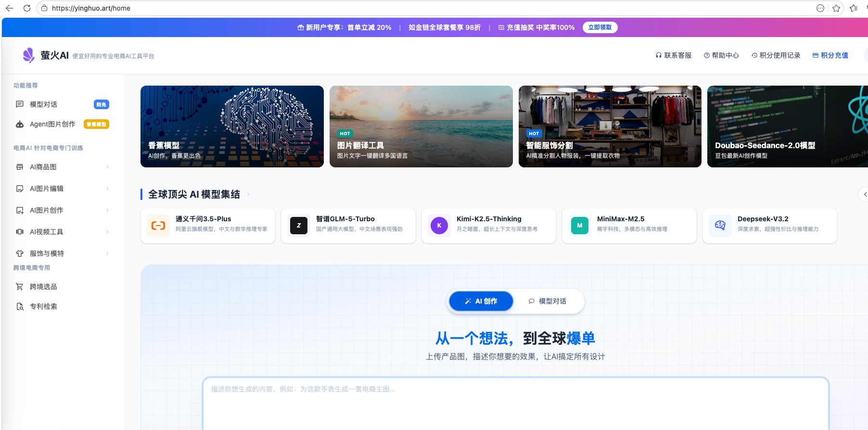Click the 智谱GLM-5-Turbo black Z icon
The image size is (868, 430).
point(299,226)
